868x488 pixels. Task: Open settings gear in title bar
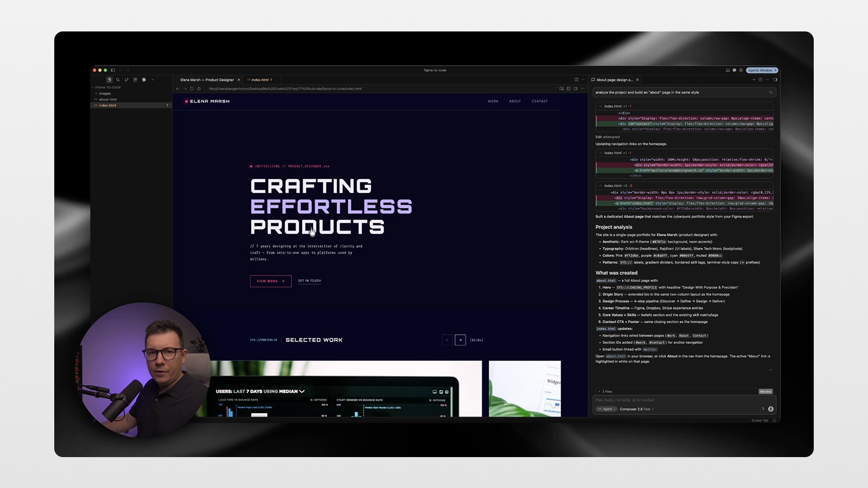(x=741, y=70)
